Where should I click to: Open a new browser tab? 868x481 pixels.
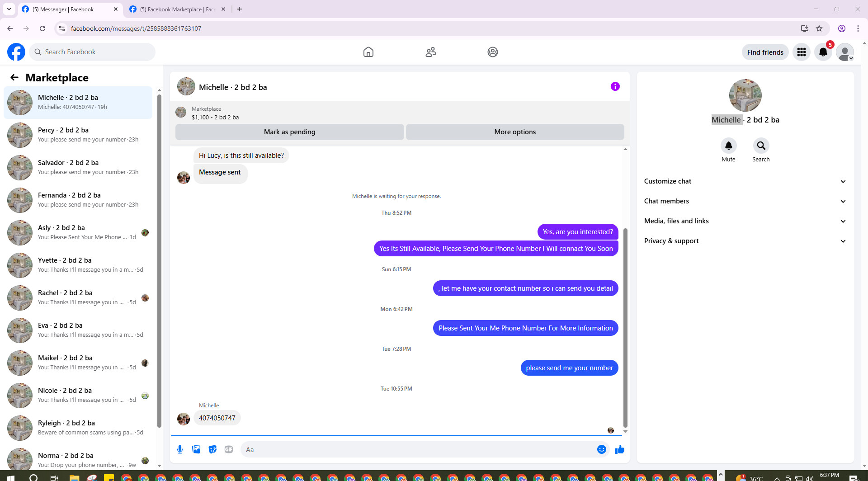coord(240,9)
